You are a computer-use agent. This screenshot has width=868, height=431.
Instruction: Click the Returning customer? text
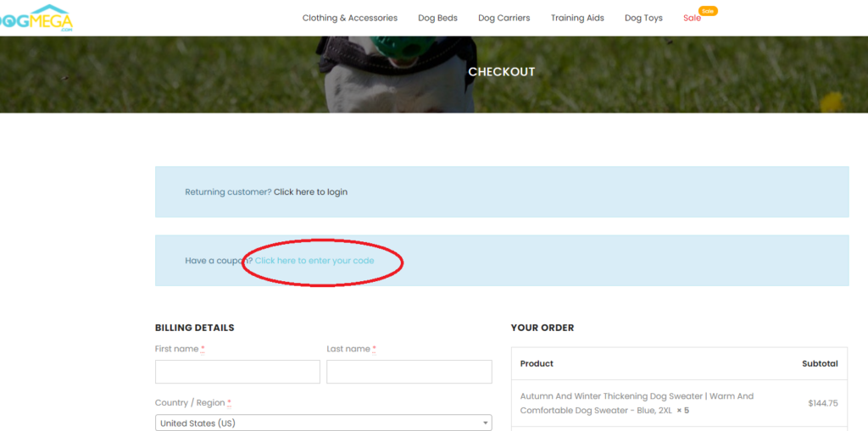(228, 192)
